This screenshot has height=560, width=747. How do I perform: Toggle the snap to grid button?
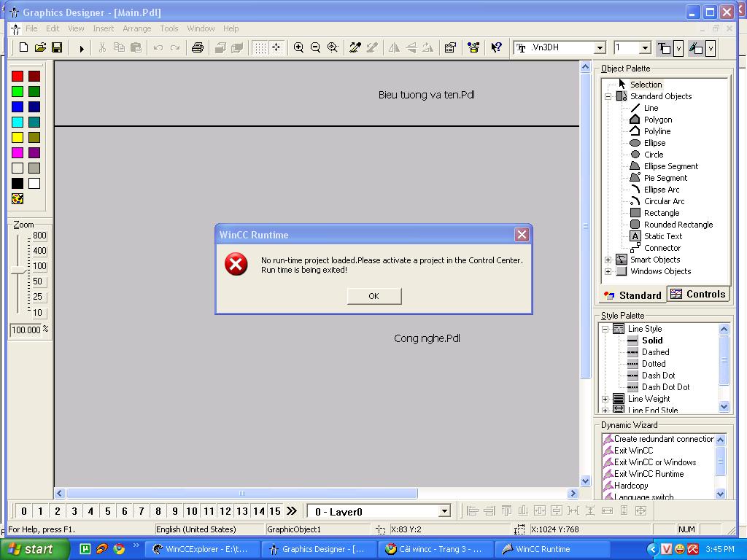click(276, 47)
